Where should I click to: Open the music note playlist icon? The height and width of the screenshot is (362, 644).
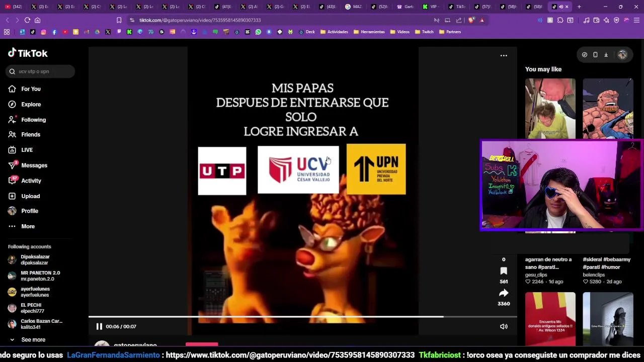click(x=586, y=20)
